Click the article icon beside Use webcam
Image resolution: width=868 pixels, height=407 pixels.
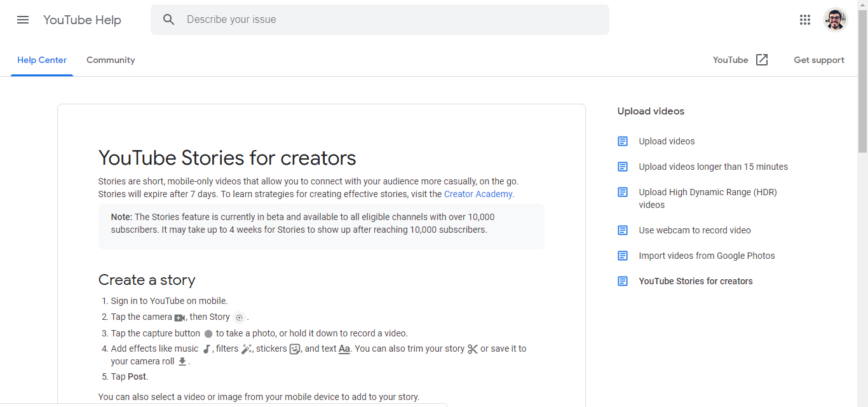pyautogui.click(x=623, y=230)
